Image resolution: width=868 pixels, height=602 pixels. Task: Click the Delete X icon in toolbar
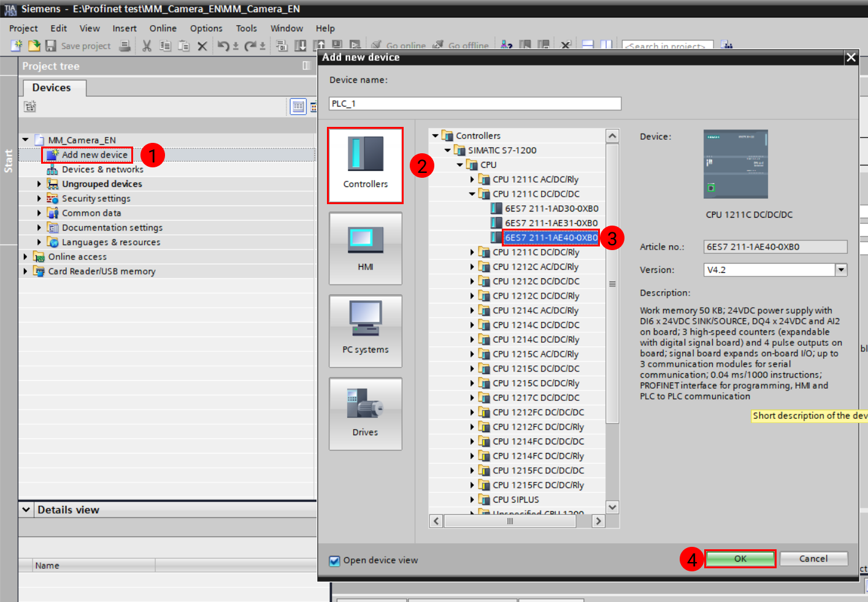[x=202, y=46]
